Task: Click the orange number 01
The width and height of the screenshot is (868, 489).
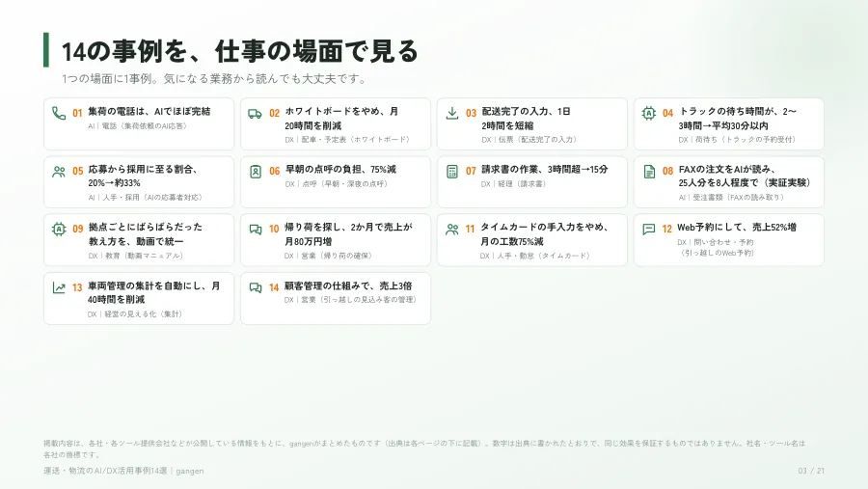Action: (77, 113)
